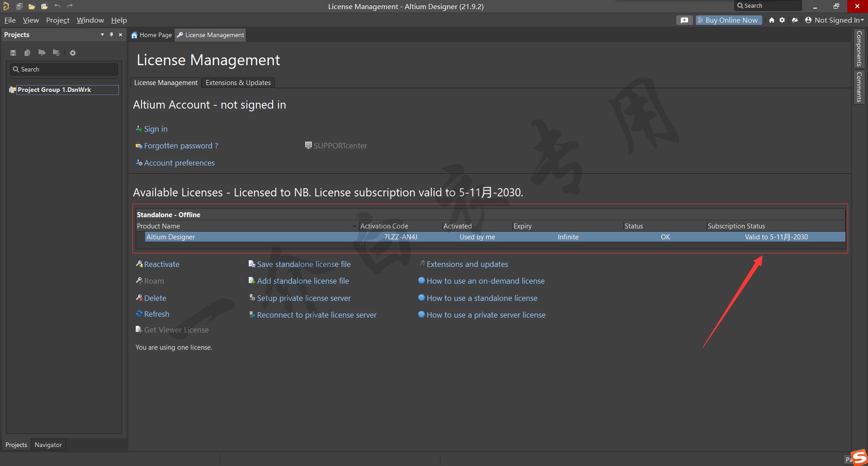
Task: Open Extensions and updates link
Action: 467,264
